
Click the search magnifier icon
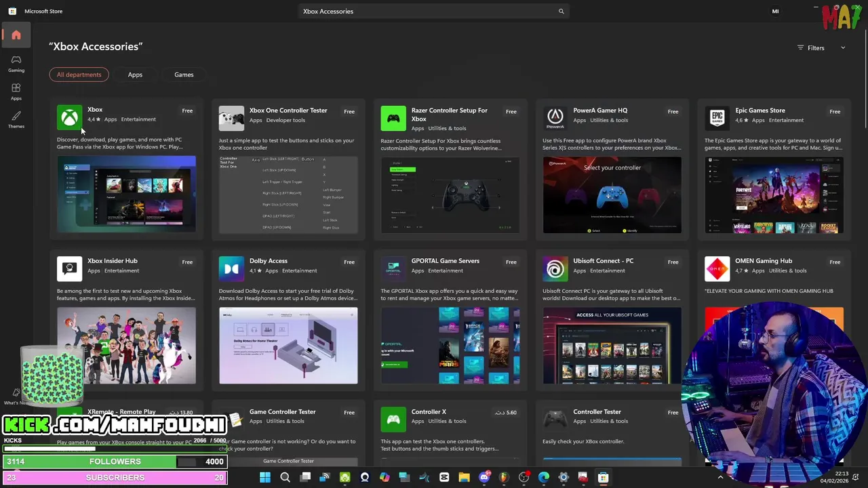tap(561, 12)
